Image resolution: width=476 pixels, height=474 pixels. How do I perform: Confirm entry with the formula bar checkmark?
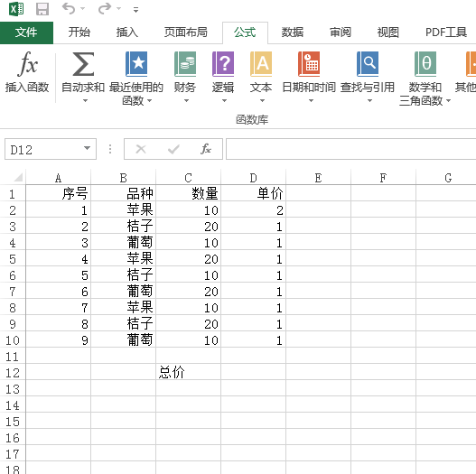[173, 149]
